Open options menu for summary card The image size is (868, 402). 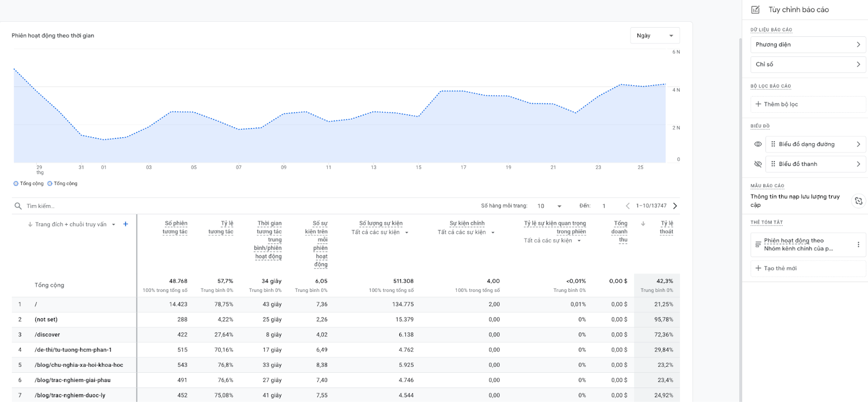coord(858,245)
